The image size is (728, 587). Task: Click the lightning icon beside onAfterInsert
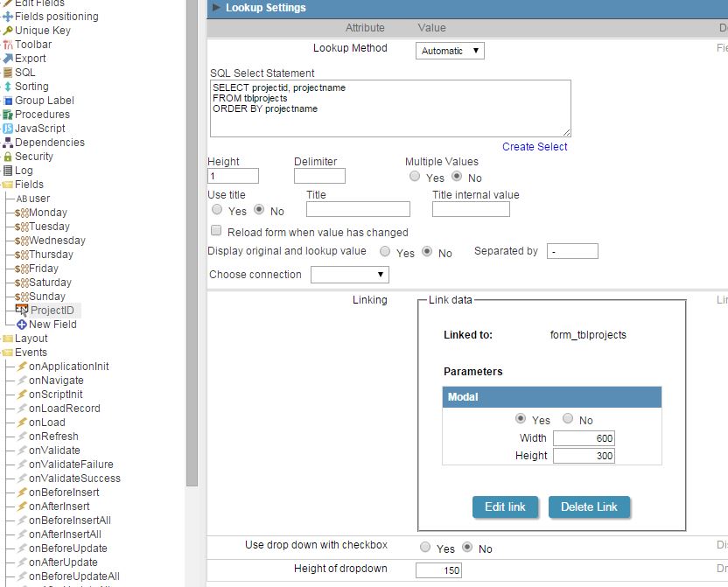(21, 507)
